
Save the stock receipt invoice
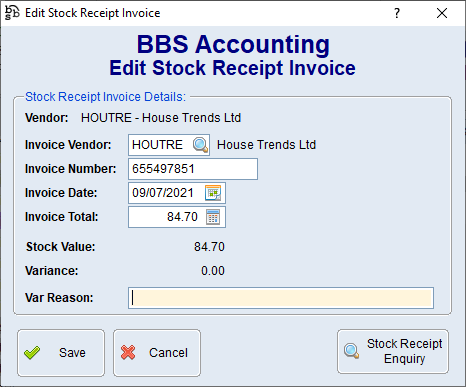tap(61, 353)
